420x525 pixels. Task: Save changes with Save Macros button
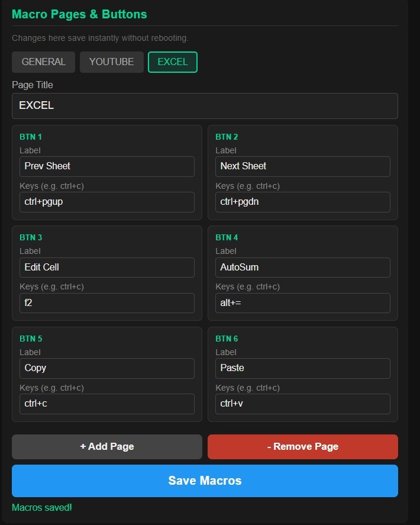(205, 481)
